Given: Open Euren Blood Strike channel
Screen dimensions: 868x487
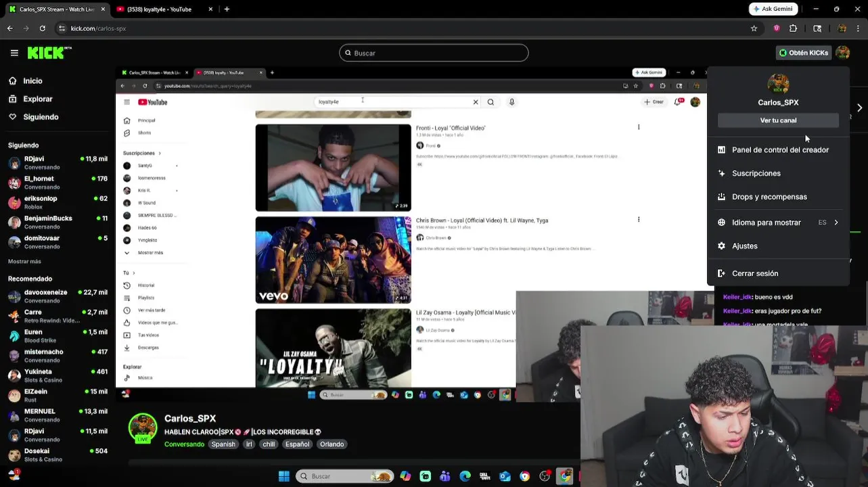Looking at the screenshot, I should [x=58, y=336].
